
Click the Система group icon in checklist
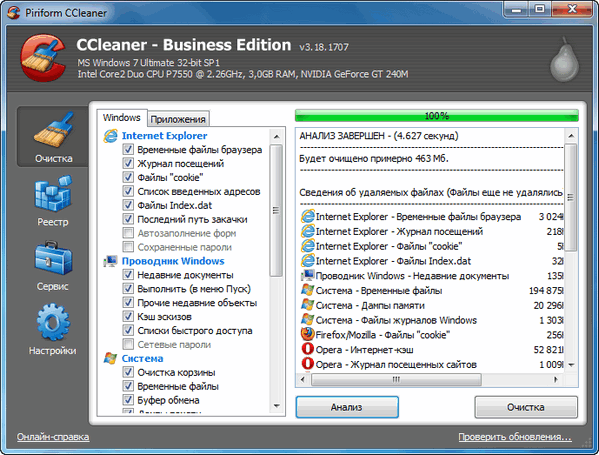(110, 358)
